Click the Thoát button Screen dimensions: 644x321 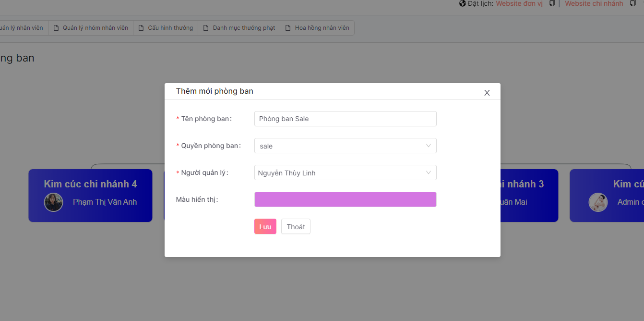[x=296, y=227]
